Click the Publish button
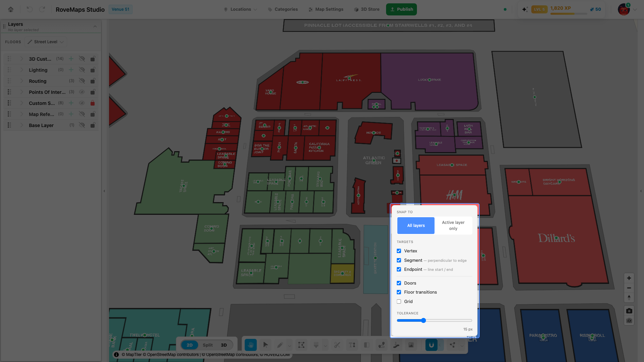Viewport: 644px width, 362px height. pyautogui.click(x=401, y=9)
